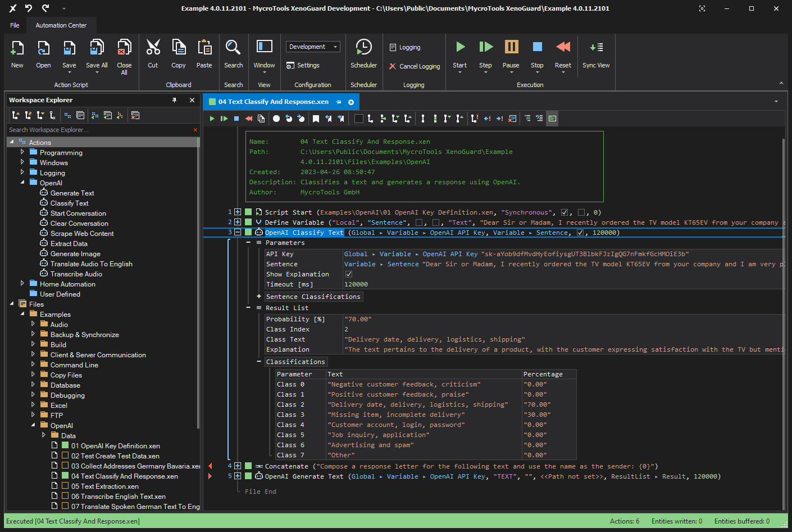Click the red-X icon in Workspace Explorer toolbar
The height and width of the screenshot is (532, 792).
coord(135,115)
